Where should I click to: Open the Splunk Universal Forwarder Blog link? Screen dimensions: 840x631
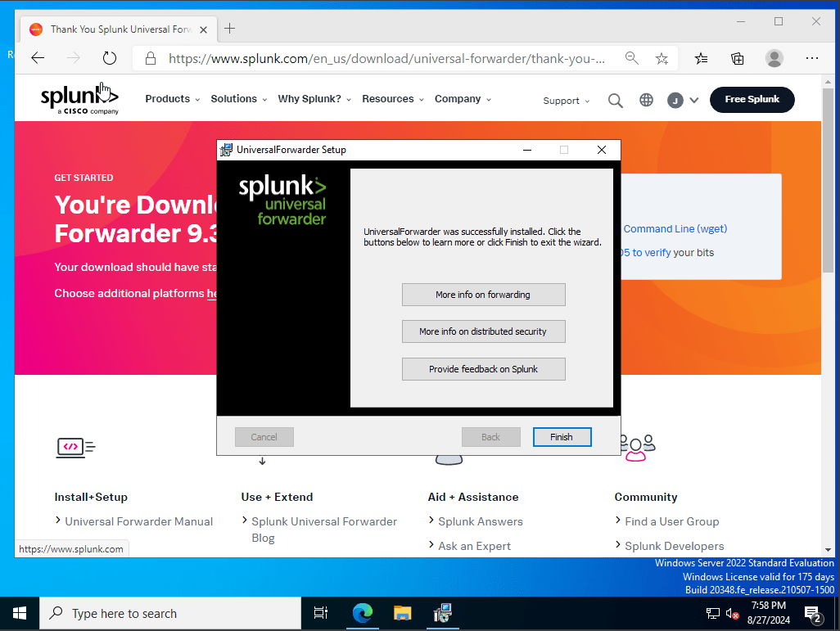click(324, 530)
